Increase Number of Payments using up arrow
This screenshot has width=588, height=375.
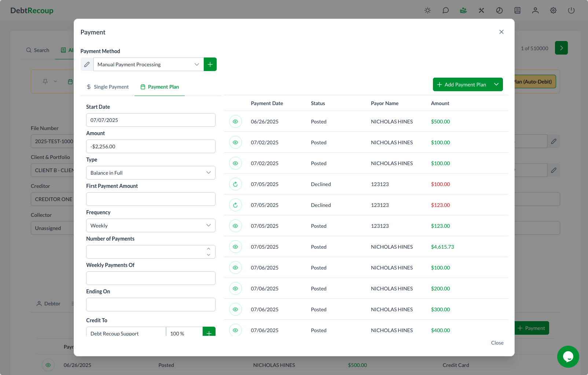pyautogui.click(x=209, y=249)
